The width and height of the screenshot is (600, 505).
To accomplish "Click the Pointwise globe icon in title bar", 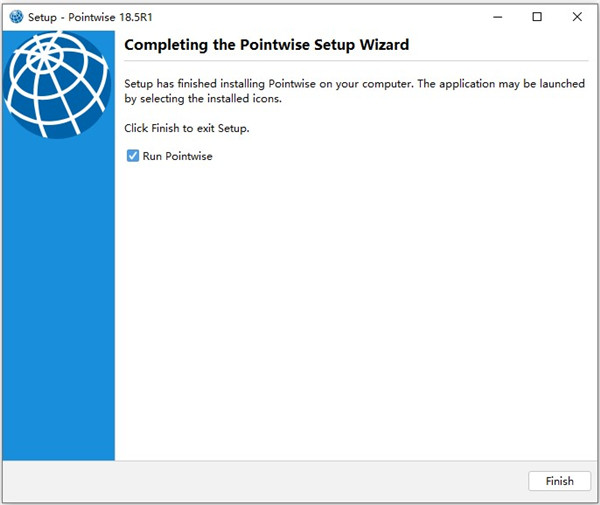I will coord(16,17).
